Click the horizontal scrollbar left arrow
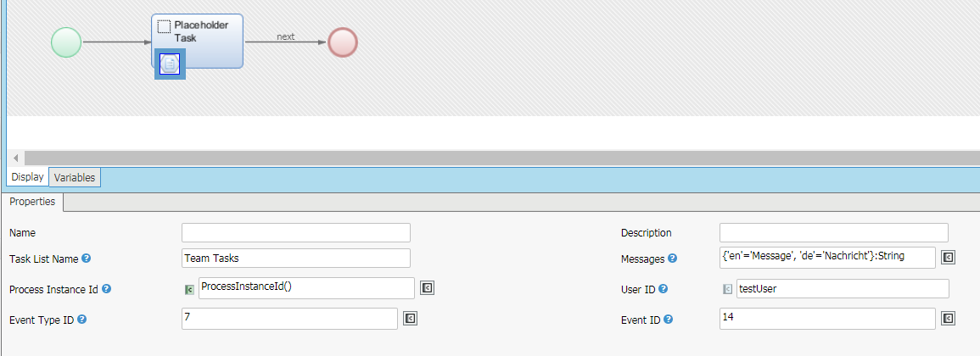Image resolution: width=980 pixels, height=356 pixels. tap(15, 159)
